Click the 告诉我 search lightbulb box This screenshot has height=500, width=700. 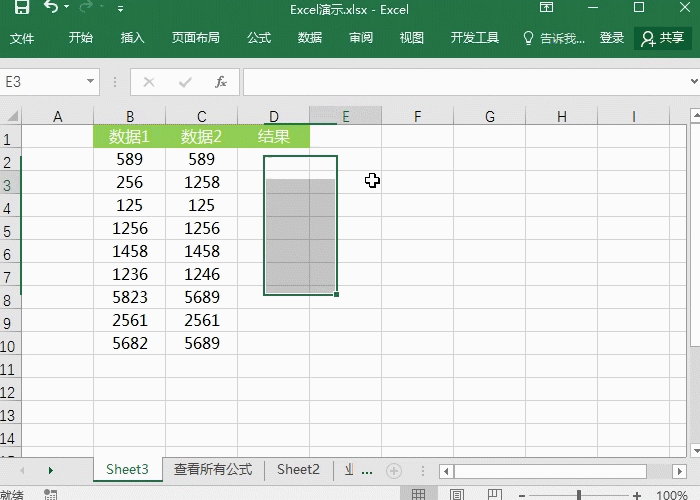pyautogui.click(x=554, y=38)
